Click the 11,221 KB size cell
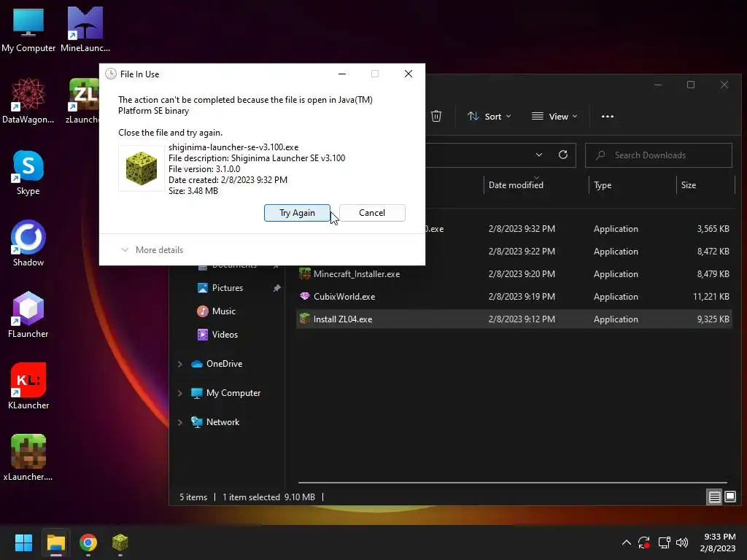This screenshot has height=560, width=747. pos(711,297)
